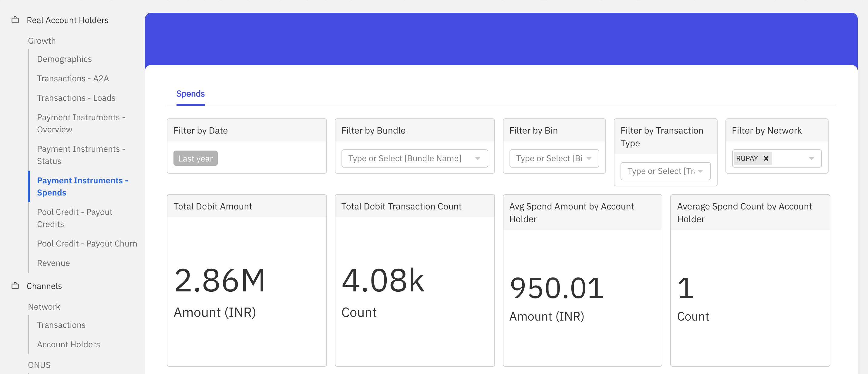The height and width of the screenshot is (374, 868).
Task: Expand the Filter by Bin dropdown arrow
Action: point(589,158)
